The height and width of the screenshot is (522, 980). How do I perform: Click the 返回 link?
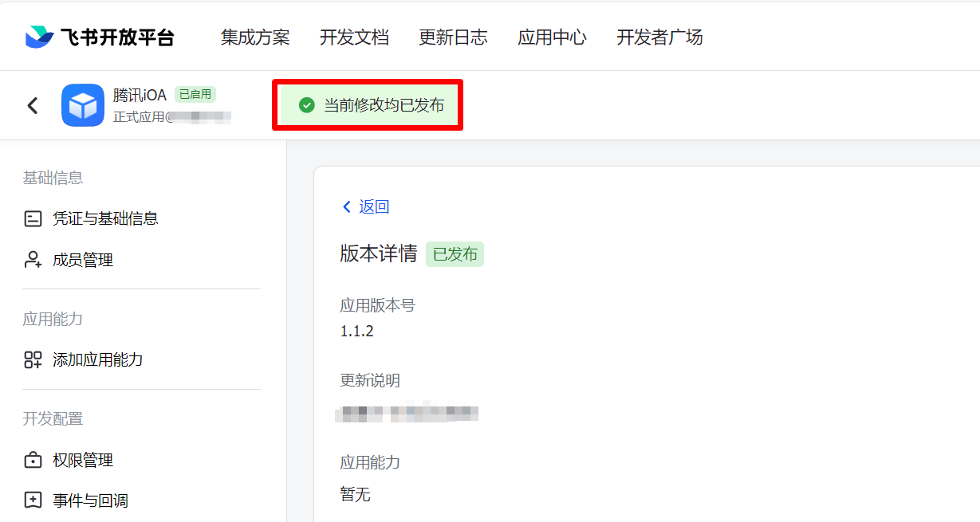click(x=366, y=207)
